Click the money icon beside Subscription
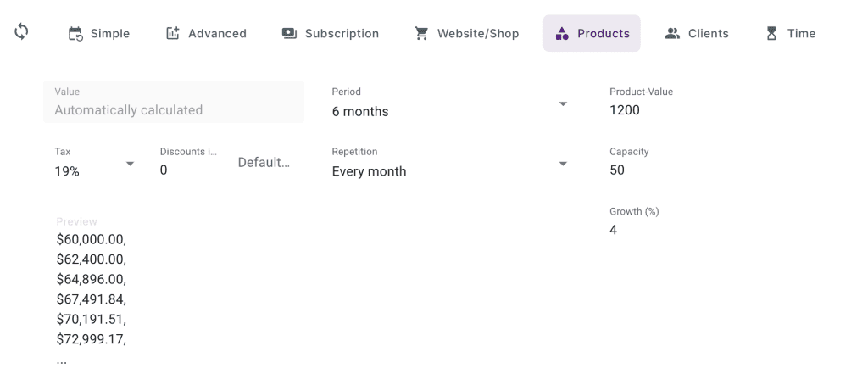The image size is (868, 385). click(x=289, y=34)
